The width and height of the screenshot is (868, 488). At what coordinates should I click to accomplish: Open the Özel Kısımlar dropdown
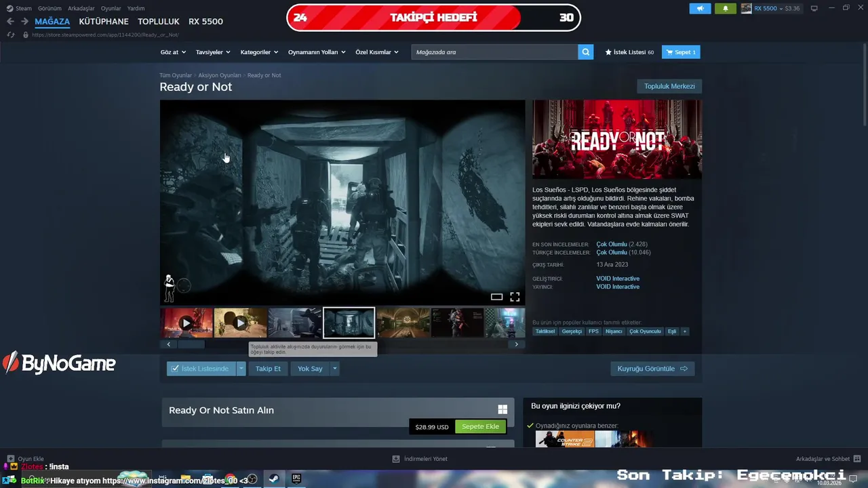coord(376,52)
